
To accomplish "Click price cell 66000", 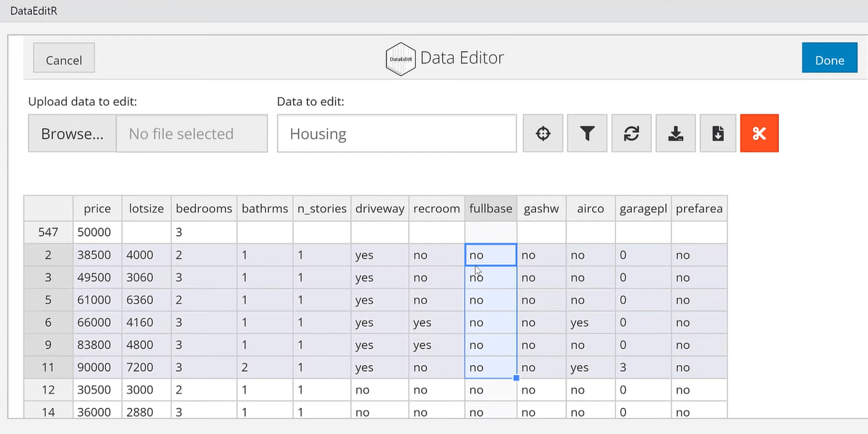I will point(97,322).
